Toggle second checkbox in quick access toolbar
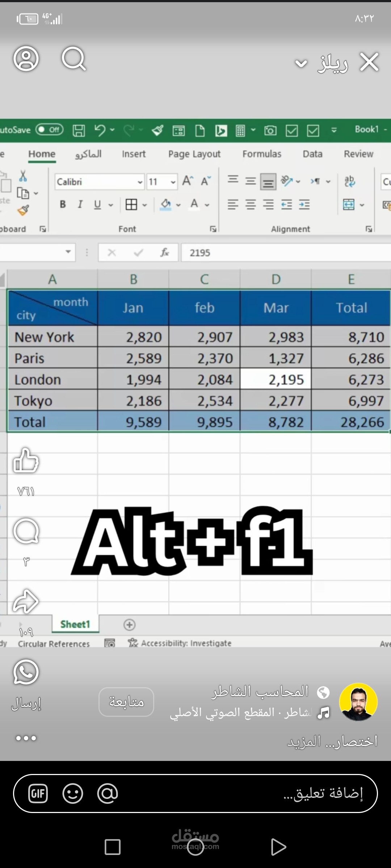The width and height of the screenshot is (391, 868). point(313,131)
